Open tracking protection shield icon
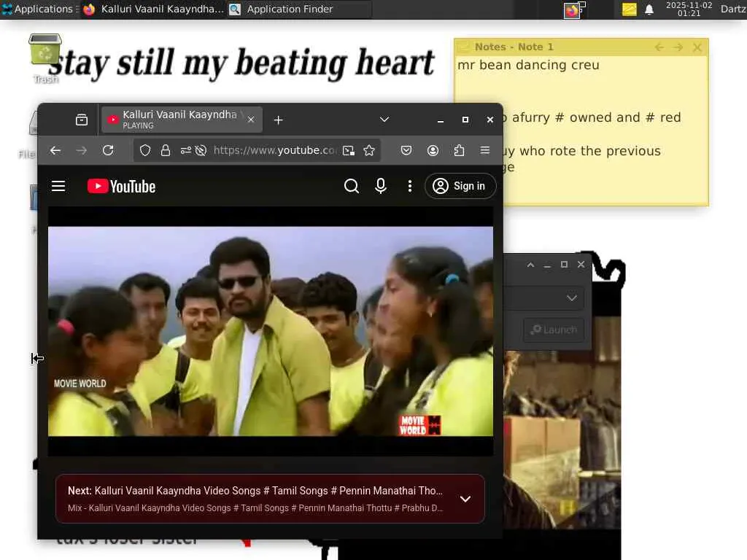Image resolution: width=747 pixels, height=560 pixels. pyautogui.click(x=145, y=150)
